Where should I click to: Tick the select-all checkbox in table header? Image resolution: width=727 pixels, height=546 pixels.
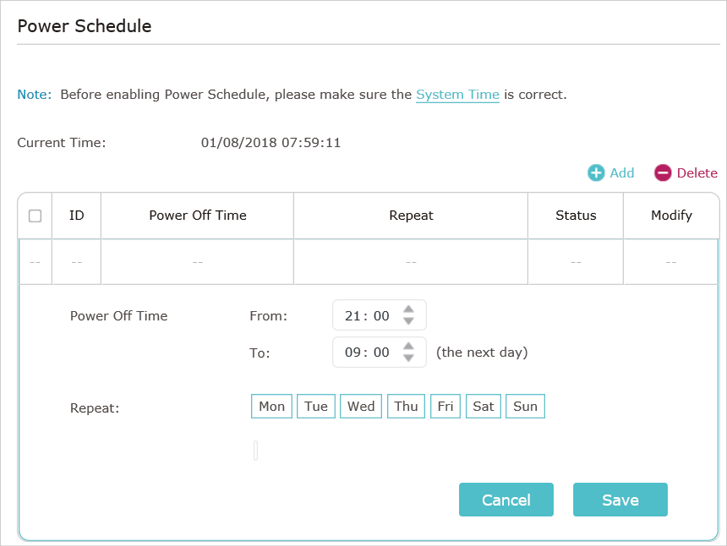(x=35, y=216)
